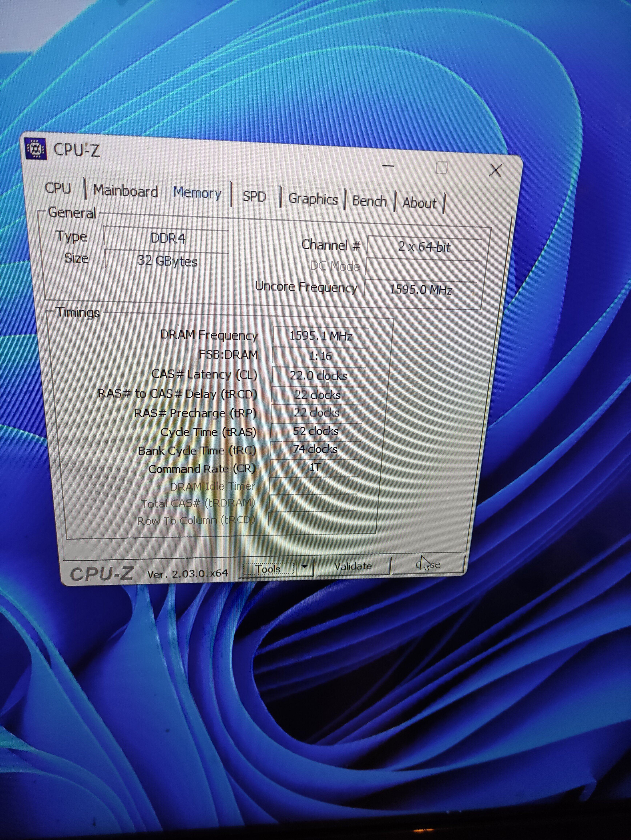The image size is (631, 840).
Task: Close CPU-Z with the X icon
Action: (495, 171)
